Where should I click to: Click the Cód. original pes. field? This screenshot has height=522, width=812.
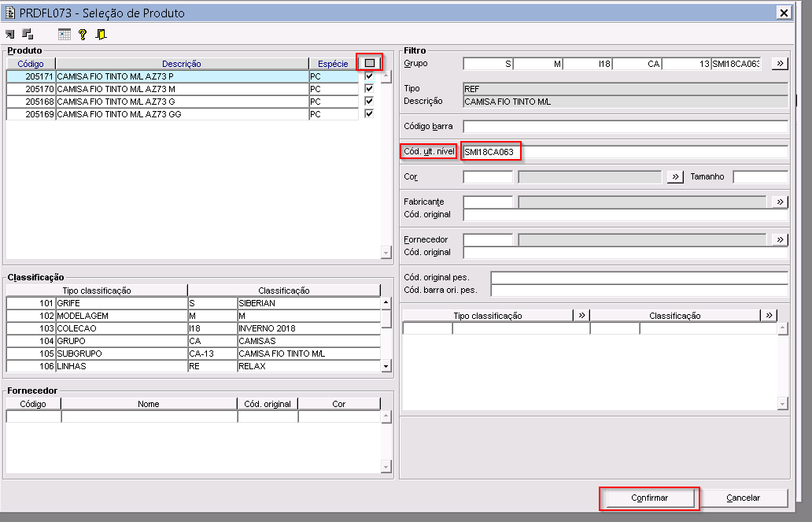click(x=639, y=277)
